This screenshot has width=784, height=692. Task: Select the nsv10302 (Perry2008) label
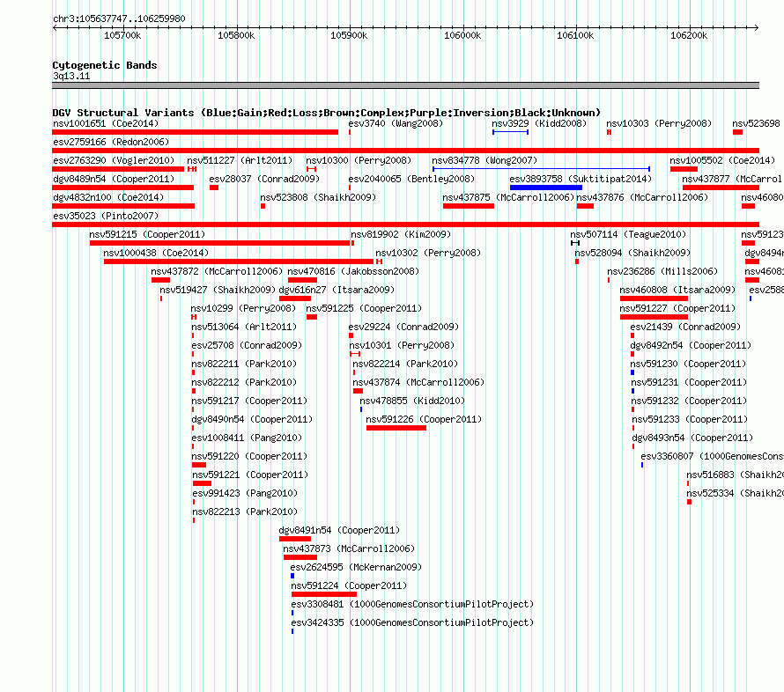click(x=428, y=253)
